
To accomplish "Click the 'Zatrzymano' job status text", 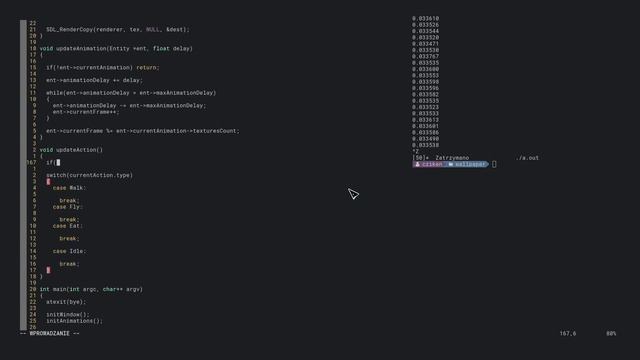I will [x=452, y=158].
